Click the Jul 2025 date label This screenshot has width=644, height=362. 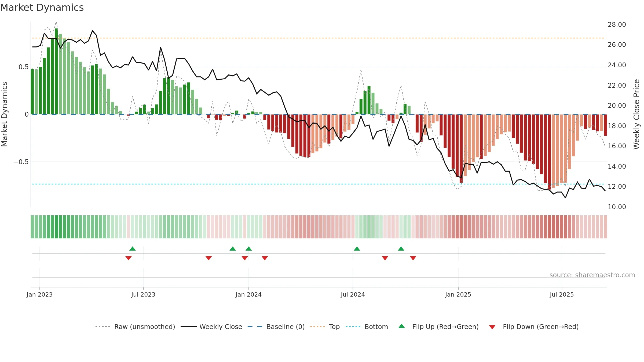[x=562, y=294]
